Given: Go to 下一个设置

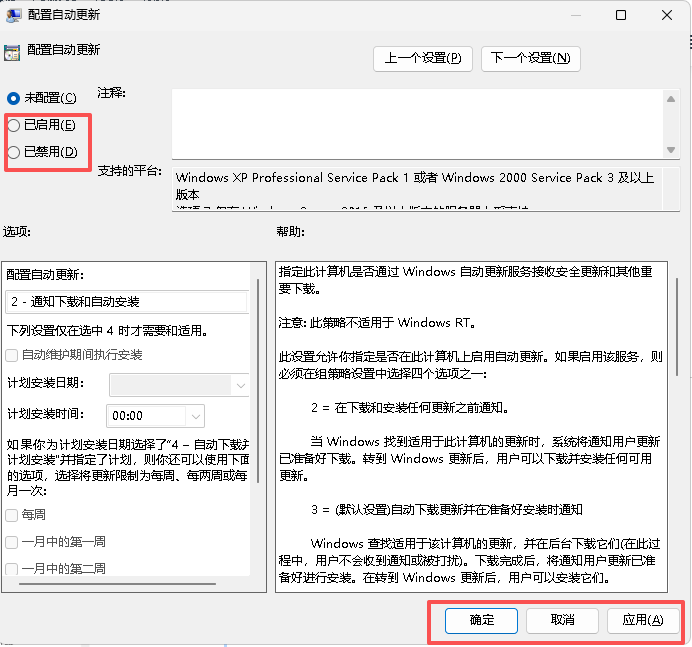Looking at the screenshot, I should tap(530, 58).
